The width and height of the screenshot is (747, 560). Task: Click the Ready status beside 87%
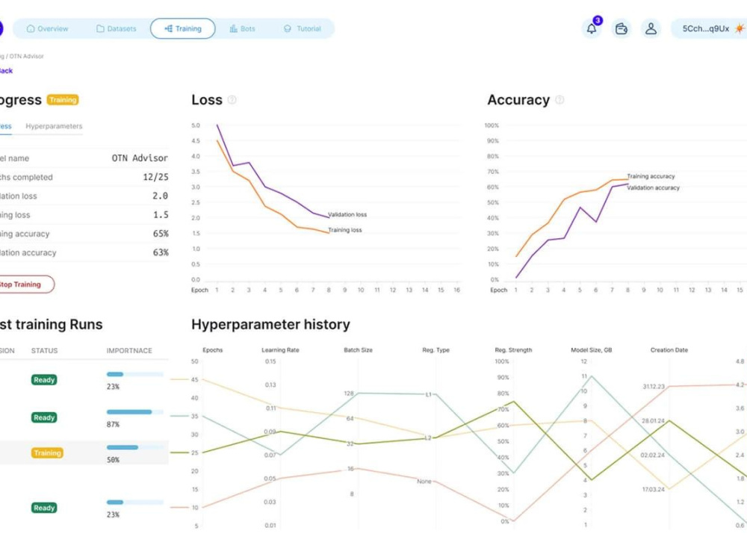(44, 417)
